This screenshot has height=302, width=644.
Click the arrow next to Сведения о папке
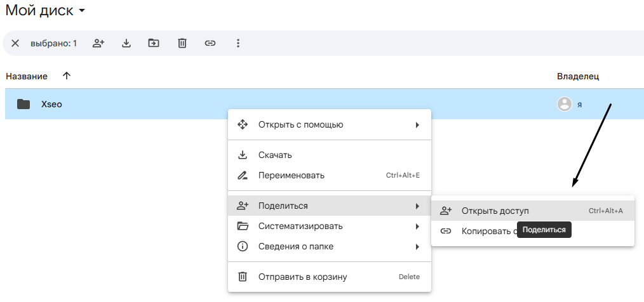[x=417, y=247]
